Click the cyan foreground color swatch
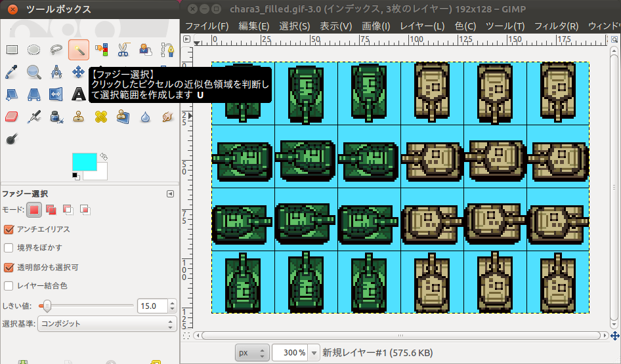 [x=84, y=161]
